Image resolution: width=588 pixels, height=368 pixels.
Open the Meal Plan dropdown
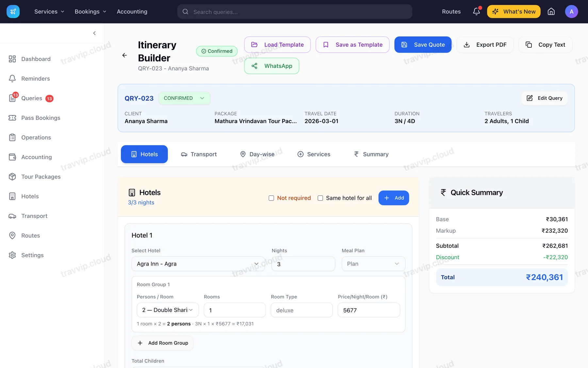[x=373, y=264]
